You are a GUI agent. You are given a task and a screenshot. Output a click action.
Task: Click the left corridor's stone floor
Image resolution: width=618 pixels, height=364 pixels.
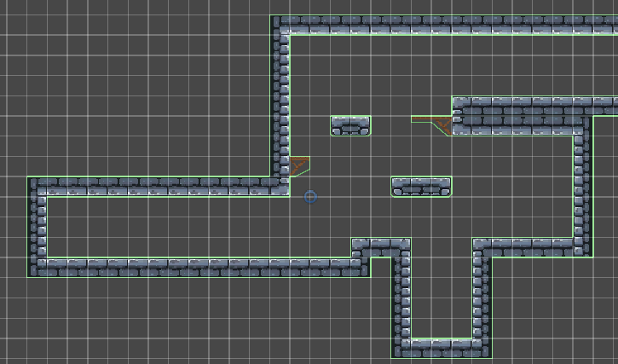pyautogui.click(x=196, y=267)
